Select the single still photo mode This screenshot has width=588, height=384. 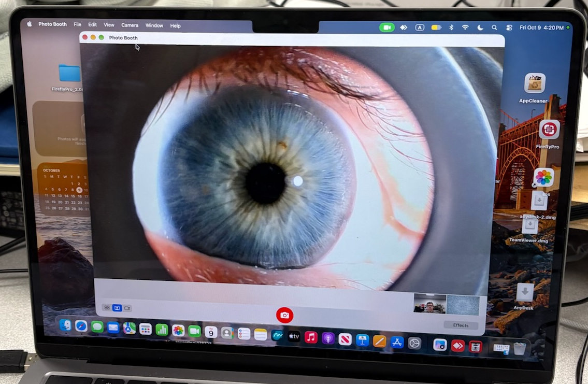[117, 308]
